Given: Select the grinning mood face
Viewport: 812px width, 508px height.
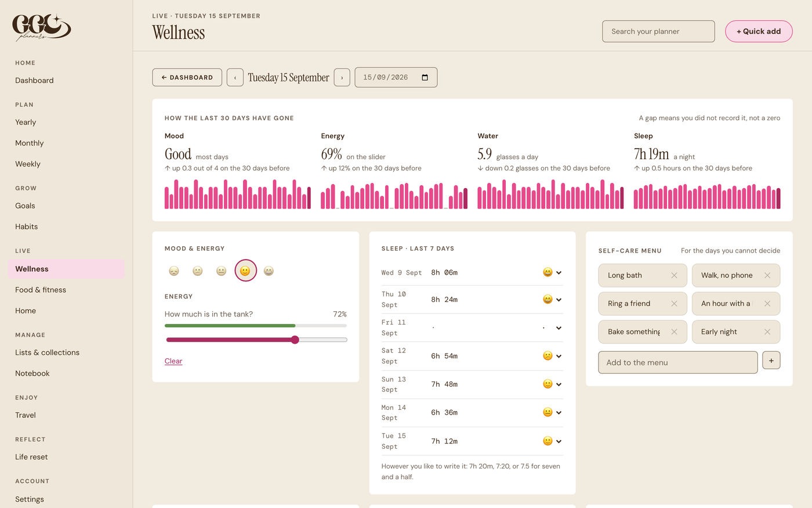Looking at the screenshot, I should click(x=269, y=271).
